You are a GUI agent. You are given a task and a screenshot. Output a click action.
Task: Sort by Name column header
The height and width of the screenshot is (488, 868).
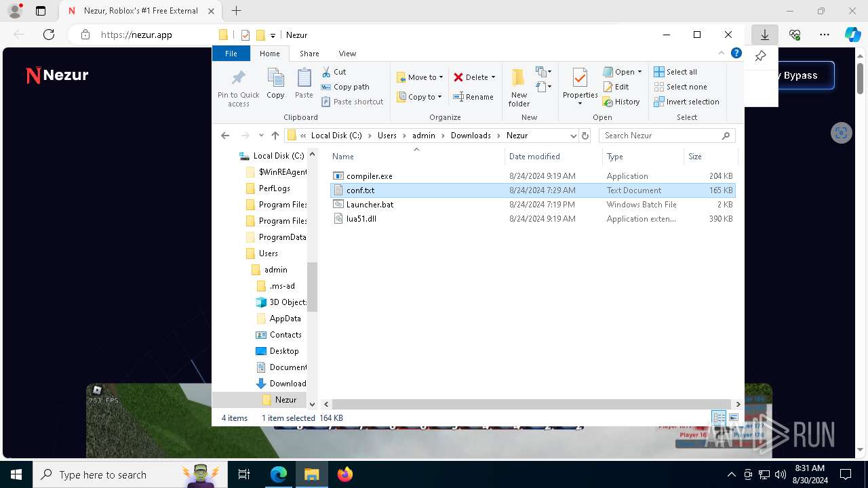point(416,157)
